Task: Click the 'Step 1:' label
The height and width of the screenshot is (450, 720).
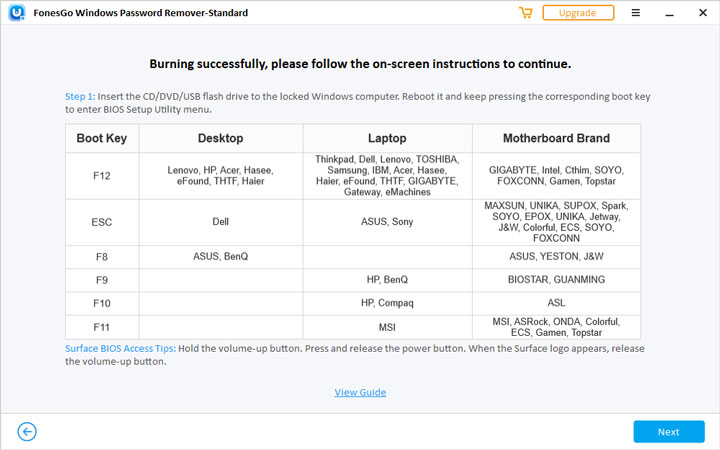Action: coord(80,96)
